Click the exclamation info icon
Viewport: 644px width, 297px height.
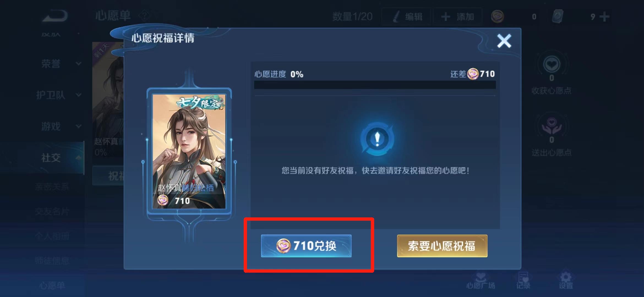coord(377,139)
